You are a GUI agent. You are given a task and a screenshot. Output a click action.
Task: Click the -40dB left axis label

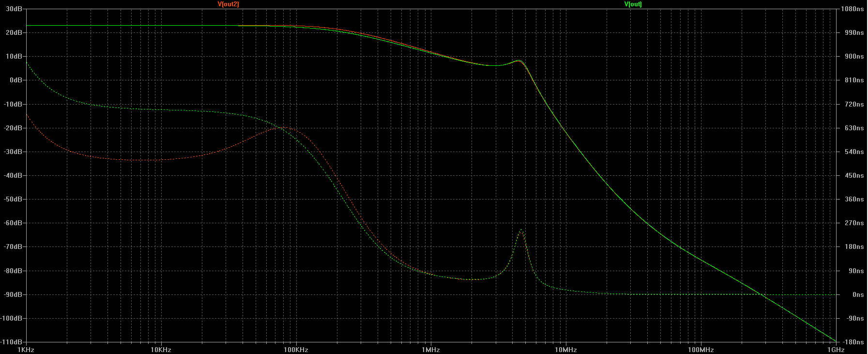coord(13,176)
